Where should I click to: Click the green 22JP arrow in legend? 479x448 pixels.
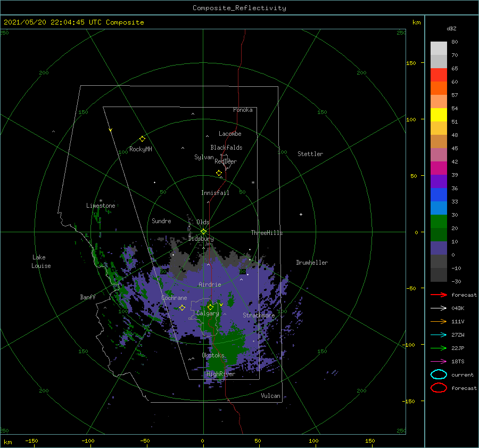pos(439,348)
